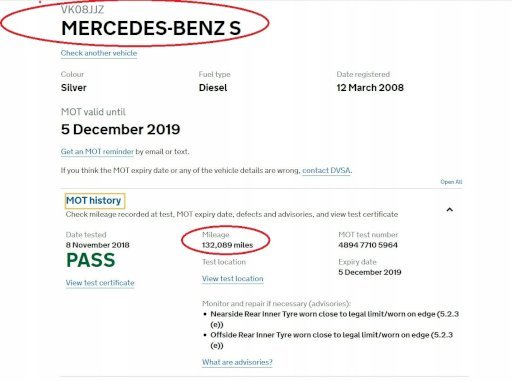Click the Silver colour value

coord(74,88)
